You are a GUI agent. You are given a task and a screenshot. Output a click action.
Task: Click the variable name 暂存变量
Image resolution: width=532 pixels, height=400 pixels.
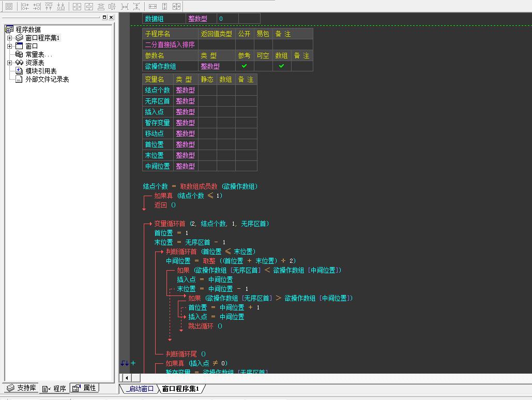coord(157,123)
